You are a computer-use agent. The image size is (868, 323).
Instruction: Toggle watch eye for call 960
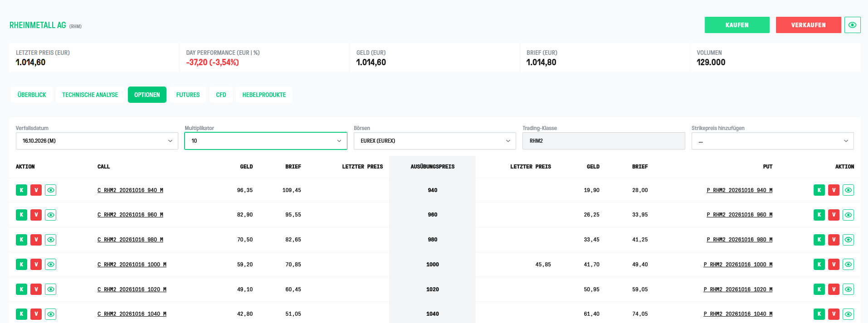pos(51,215)
